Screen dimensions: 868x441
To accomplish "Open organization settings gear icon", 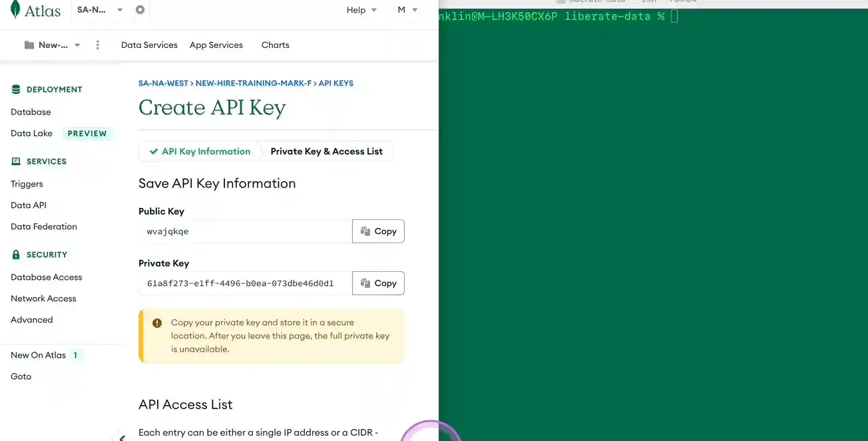I will coord(140,10).
